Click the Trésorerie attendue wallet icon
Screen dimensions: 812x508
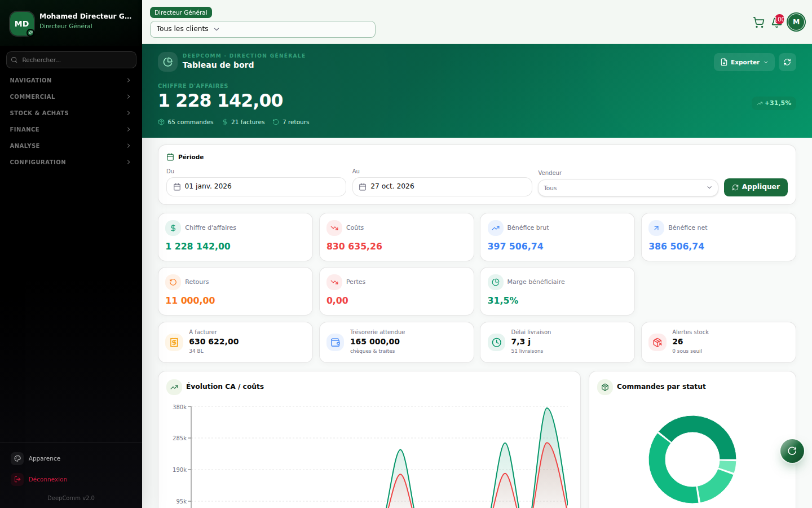pyautogui.click(x=336, y=342)
